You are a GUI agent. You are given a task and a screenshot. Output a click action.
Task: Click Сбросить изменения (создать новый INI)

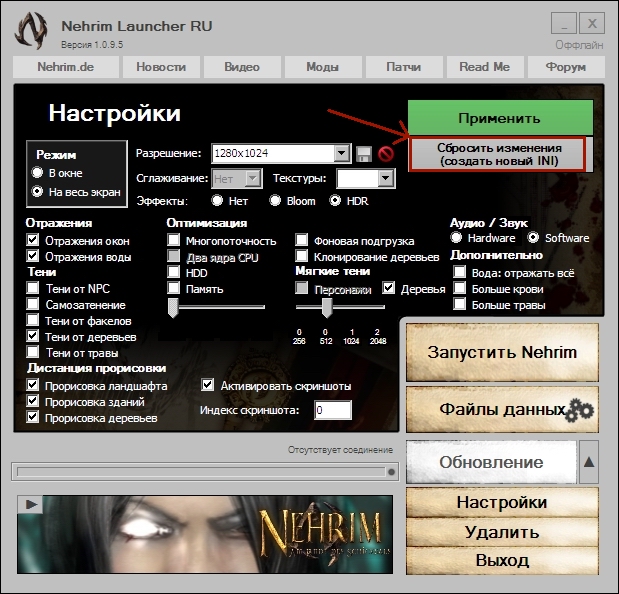pyautogui.click(x=497, y=154)
